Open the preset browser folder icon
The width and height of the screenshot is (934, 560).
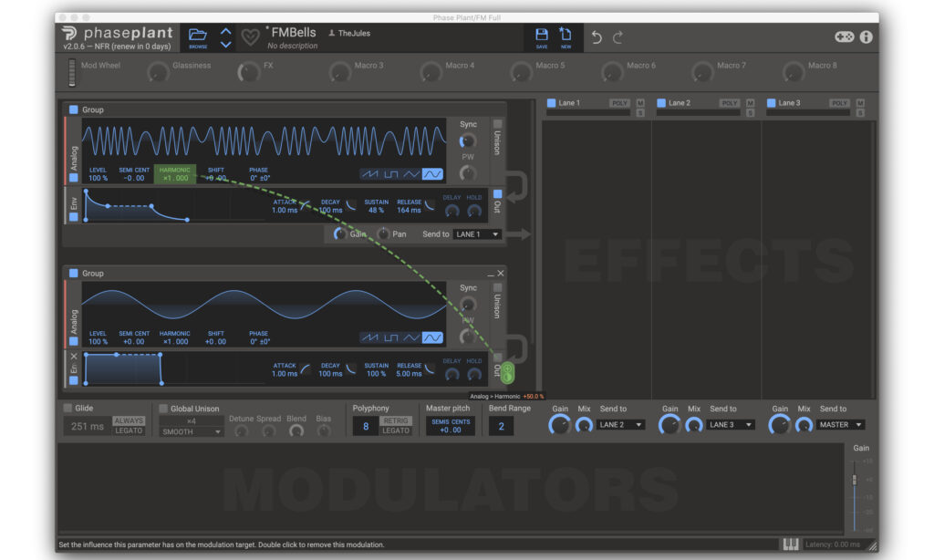[x=198, y=36]
